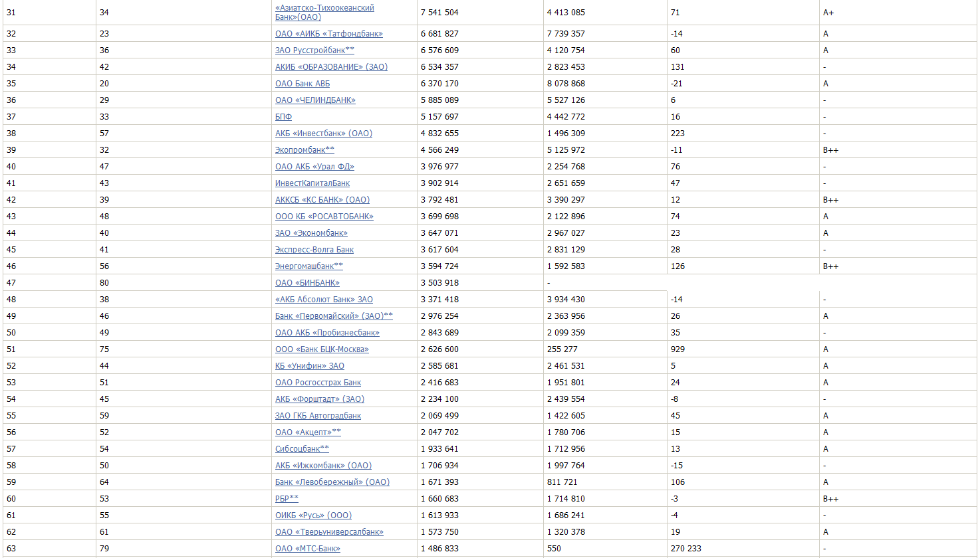Open ЗАО ГКБ Автоградбанк link
Image resolution: width=980 pixels, height=558 pixels.
(x=318, y=416)
